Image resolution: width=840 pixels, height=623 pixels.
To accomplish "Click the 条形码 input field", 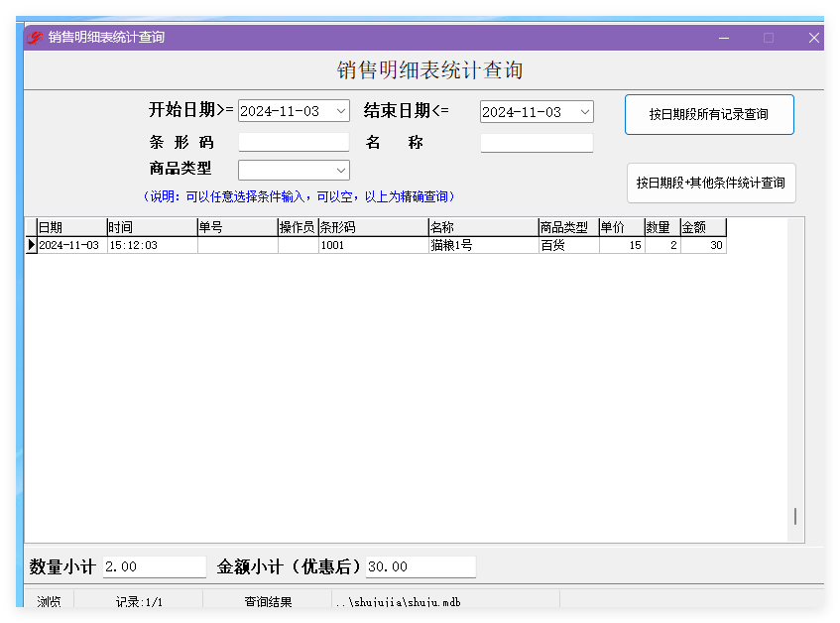I will point(294,143).
